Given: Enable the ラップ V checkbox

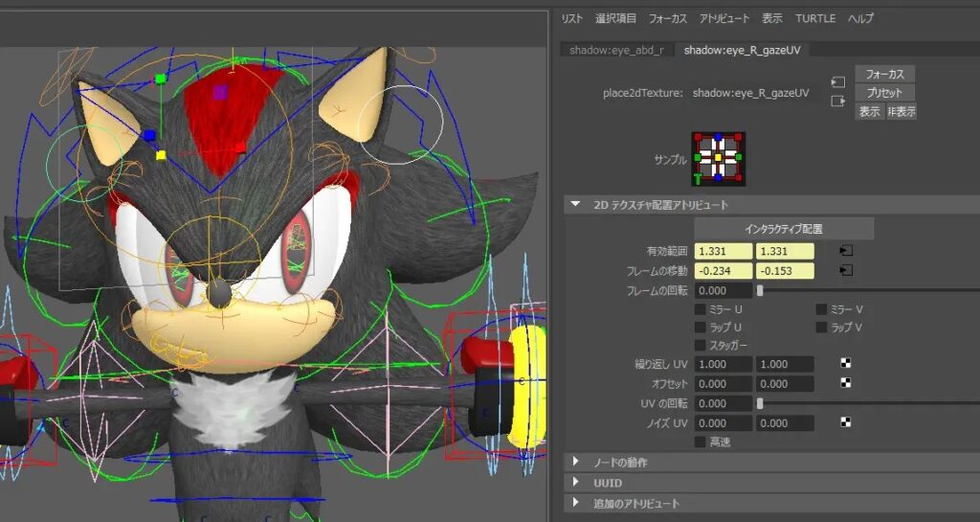Looking at the screenshot, I should pos(821,328).
